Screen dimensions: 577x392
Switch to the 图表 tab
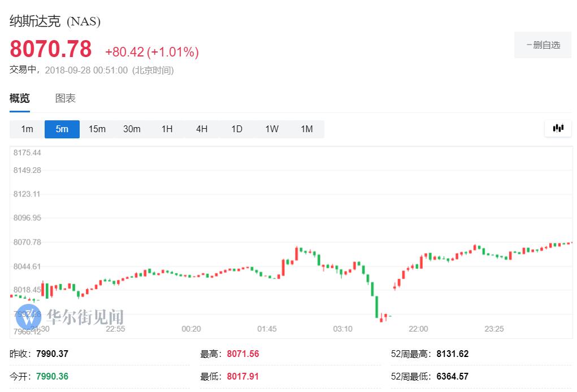tap(66, 98)
